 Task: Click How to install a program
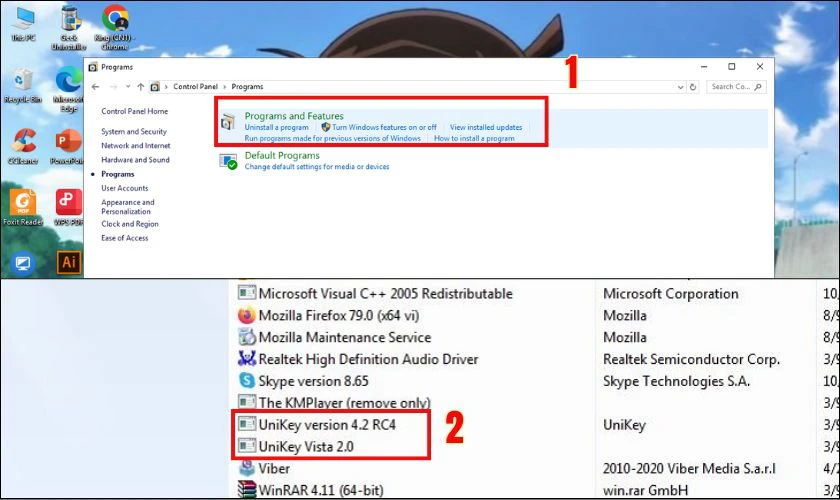[474, 138]
